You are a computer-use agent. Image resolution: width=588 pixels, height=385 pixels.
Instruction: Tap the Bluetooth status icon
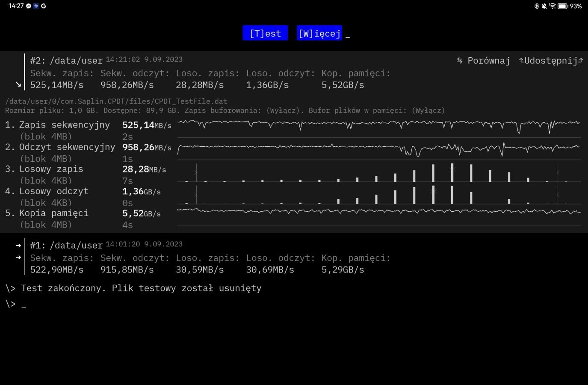pyautogui.click(x=536, y=6)
